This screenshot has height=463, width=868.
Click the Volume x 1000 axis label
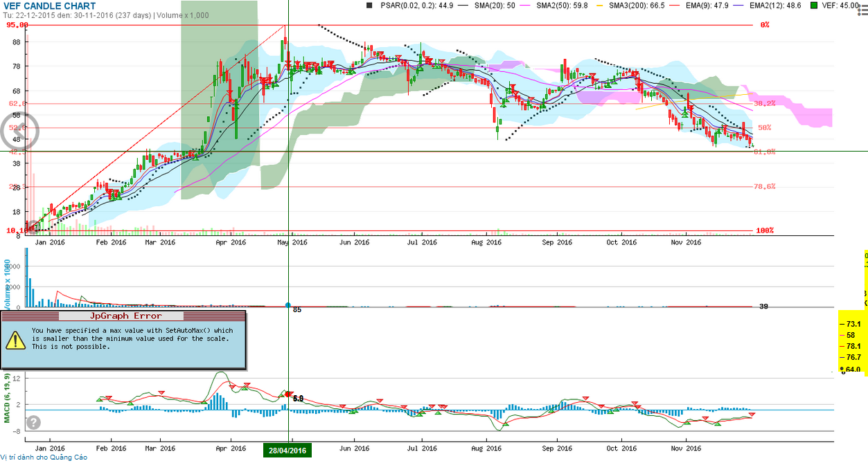tap(7, 285)
